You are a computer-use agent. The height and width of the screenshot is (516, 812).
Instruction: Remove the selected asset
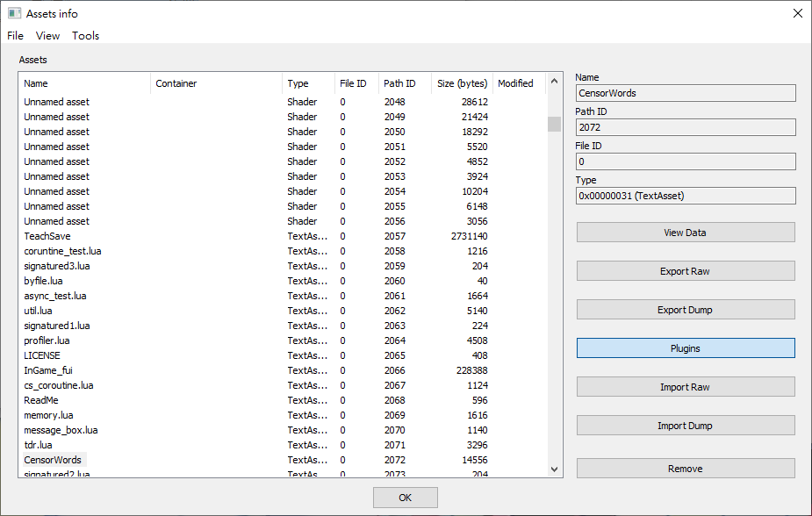point(685,469)
